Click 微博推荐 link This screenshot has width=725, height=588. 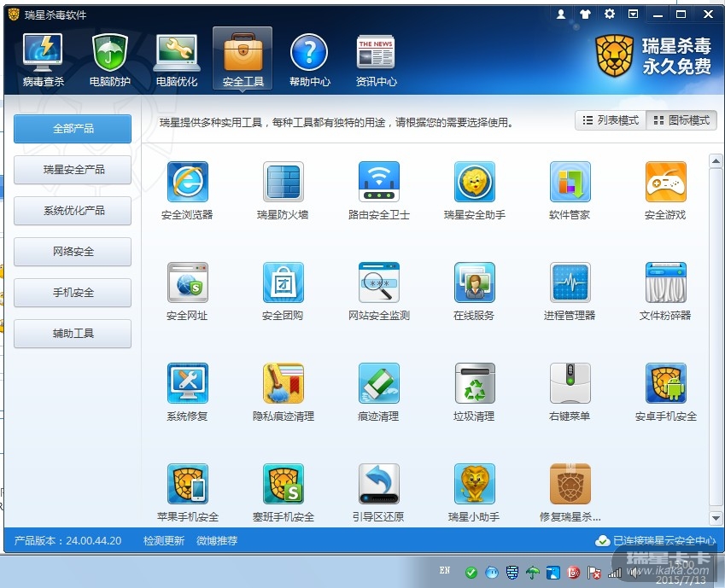point(217,540)
